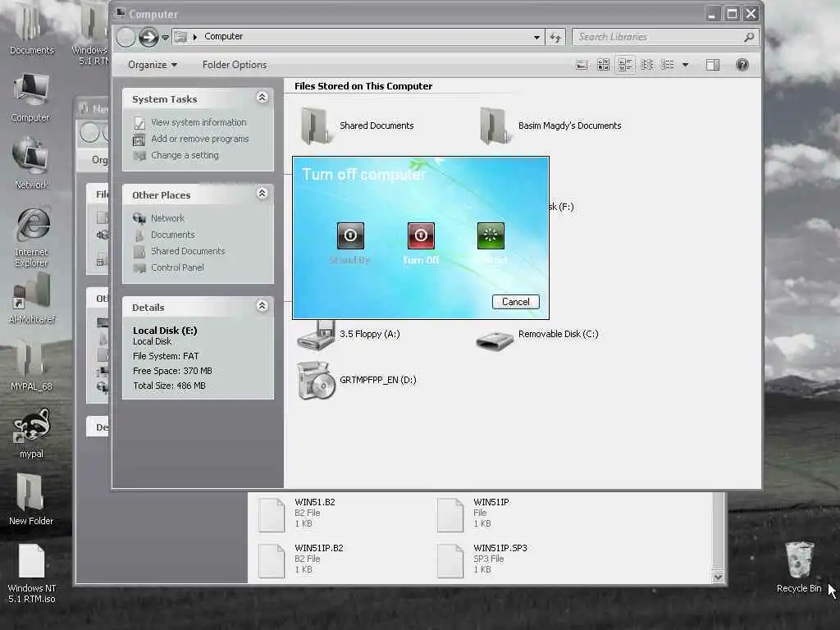Select the Shared Documents folder
This screenshot has height=630, width=840.
click(x=356, y=126)
